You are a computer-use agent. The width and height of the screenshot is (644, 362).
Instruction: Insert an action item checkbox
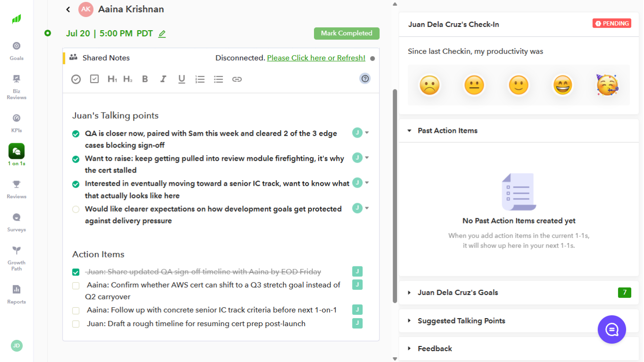coord(94,79)
